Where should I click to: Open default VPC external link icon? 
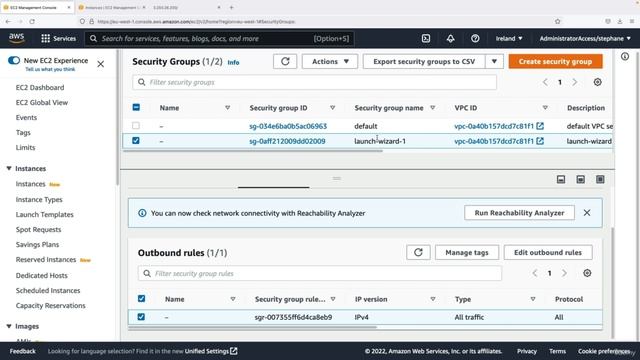tap(540, 126)
